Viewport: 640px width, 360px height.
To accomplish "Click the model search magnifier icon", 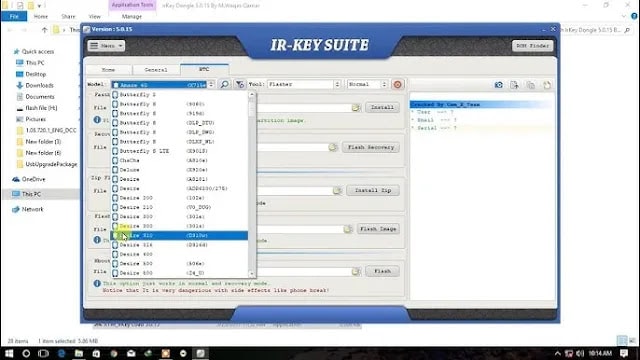I will coord(224,84).
